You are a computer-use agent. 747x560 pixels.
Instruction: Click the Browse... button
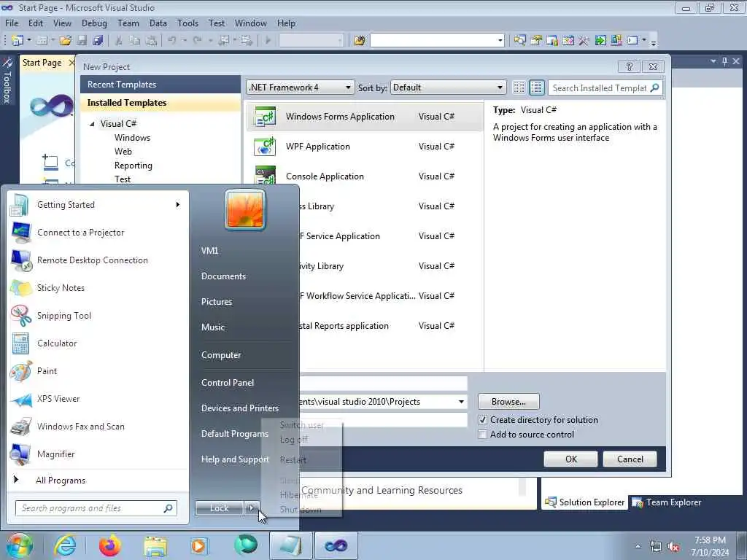(x=508, y=402)
